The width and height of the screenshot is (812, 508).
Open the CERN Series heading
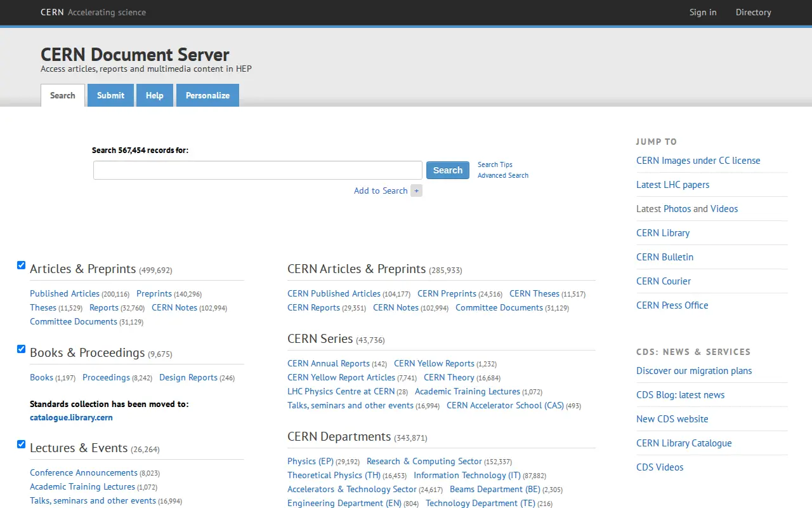[320, 338]
